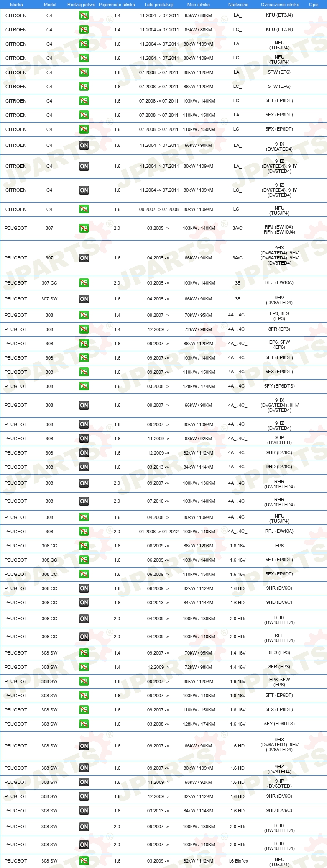Select the '9HV (DV6ATED4)' cell in 307 SW row
Viewport: 327px width, 868px height.
click(x=279, y=300)
